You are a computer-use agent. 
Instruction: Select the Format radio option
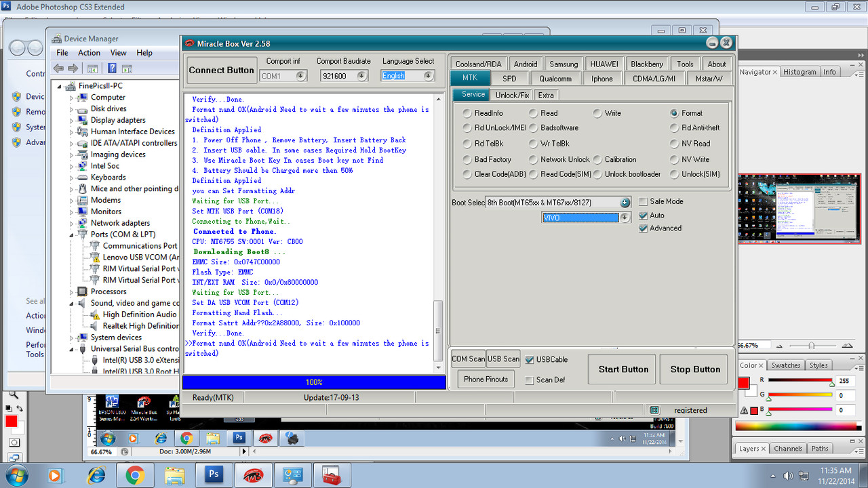(x=687, y=113)
